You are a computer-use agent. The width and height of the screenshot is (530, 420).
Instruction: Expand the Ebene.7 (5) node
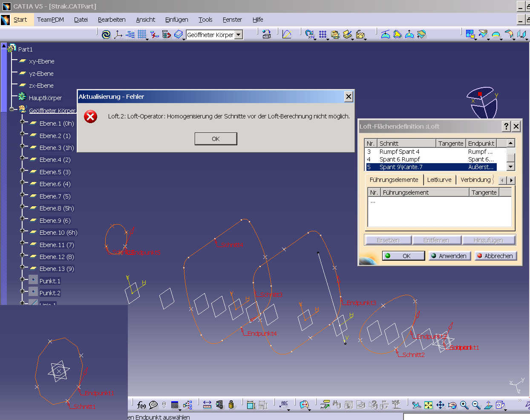pos(22,195)
